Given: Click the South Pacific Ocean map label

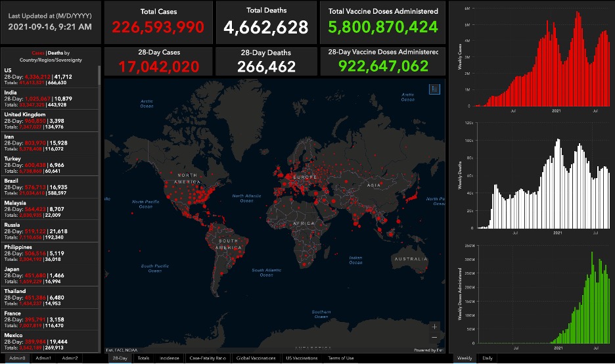Looking at the screenshot, I should pyautogui.click(x=155, y=268).
